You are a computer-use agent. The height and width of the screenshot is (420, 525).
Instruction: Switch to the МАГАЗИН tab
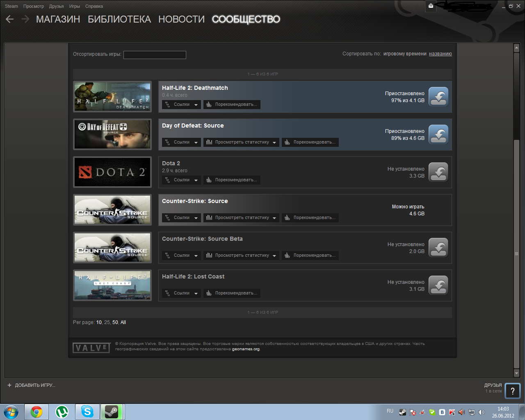[x=58, y=19]
